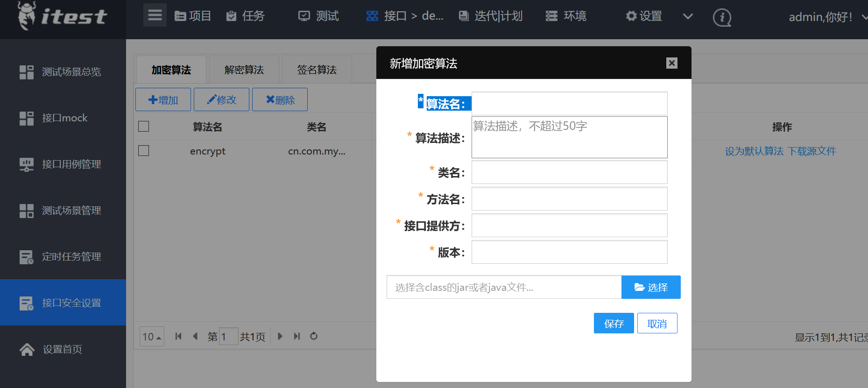Screen dimensions: 868x388
Task: Focus the 版本 input field
Action: [x=570, y=252]
